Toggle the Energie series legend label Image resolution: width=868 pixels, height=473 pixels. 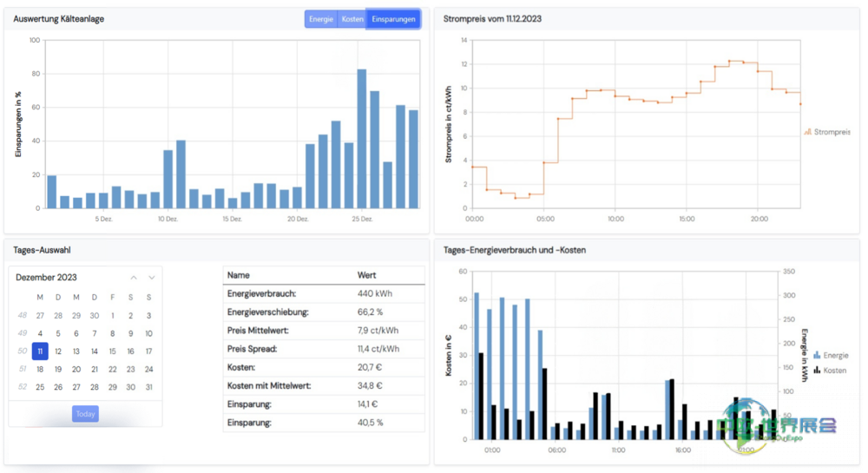tap(836, 355)
